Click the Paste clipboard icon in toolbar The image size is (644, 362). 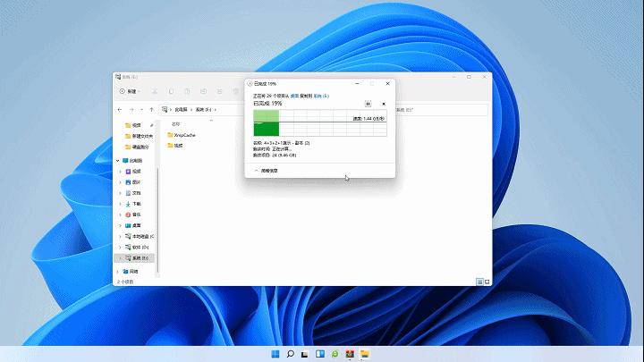[187, 91]
